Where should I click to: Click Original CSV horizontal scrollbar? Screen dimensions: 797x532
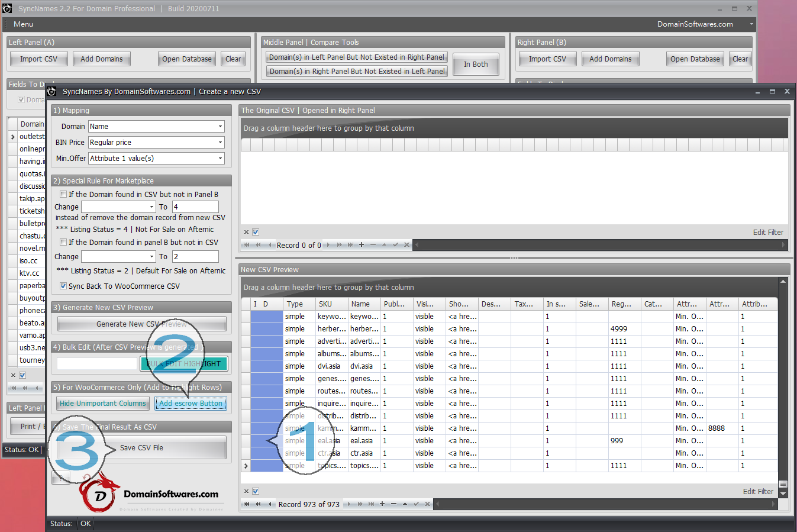(600, 245)
